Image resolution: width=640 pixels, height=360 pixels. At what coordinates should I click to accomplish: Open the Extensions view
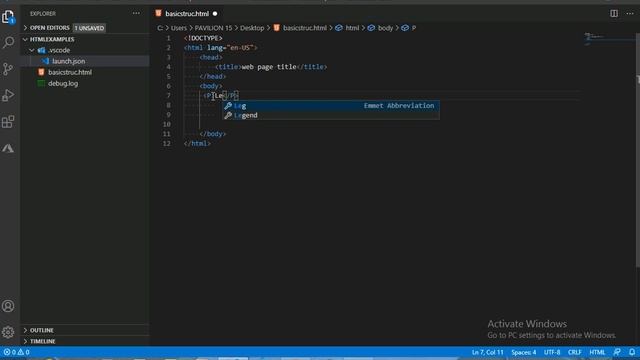tap(8, 122)
